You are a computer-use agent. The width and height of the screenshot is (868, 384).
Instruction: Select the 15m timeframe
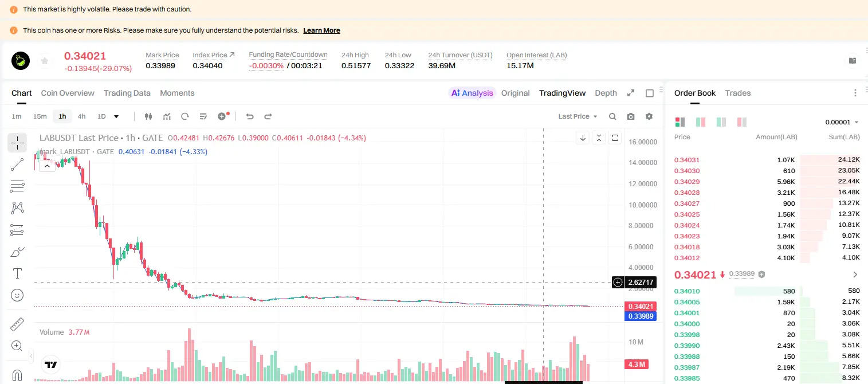coord(40,116)
